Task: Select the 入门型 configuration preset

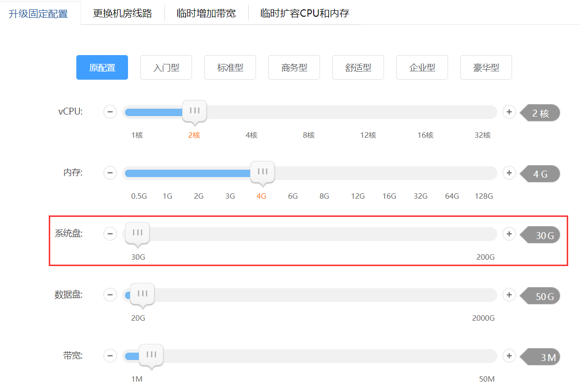Action: [166, 67]
